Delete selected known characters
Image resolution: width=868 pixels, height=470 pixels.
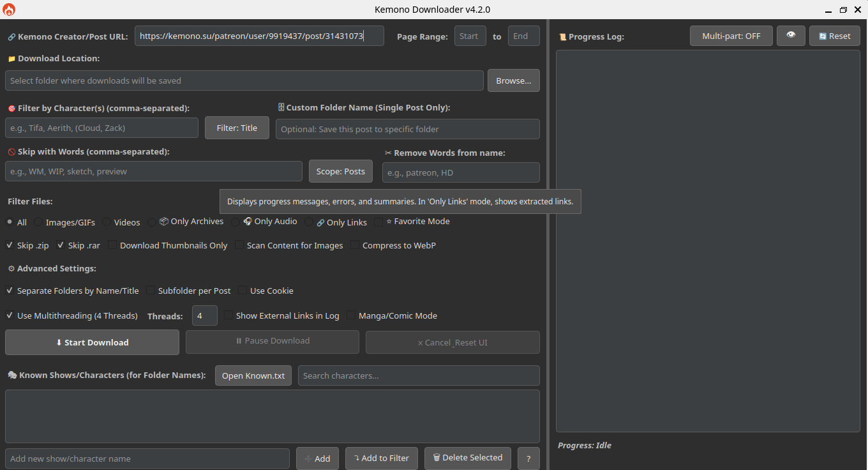[467, 457]
